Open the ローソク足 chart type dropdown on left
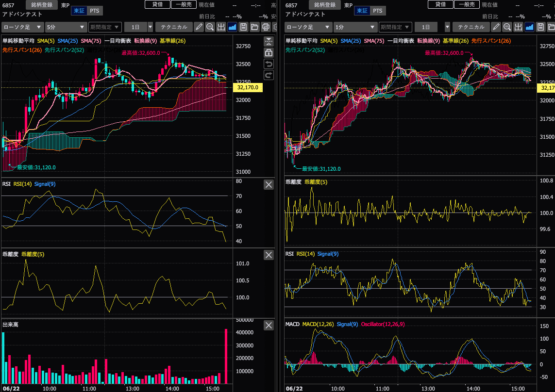Screen dimensions: 555x392 pos(22,27)
